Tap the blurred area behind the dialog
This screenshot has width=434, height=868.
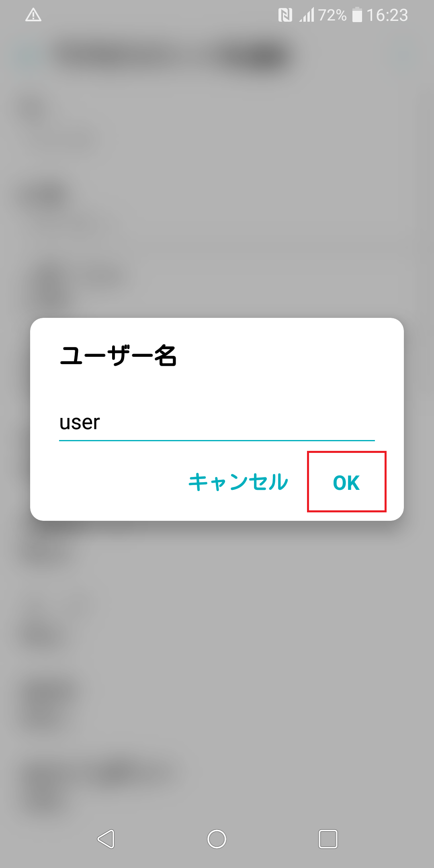217,683
